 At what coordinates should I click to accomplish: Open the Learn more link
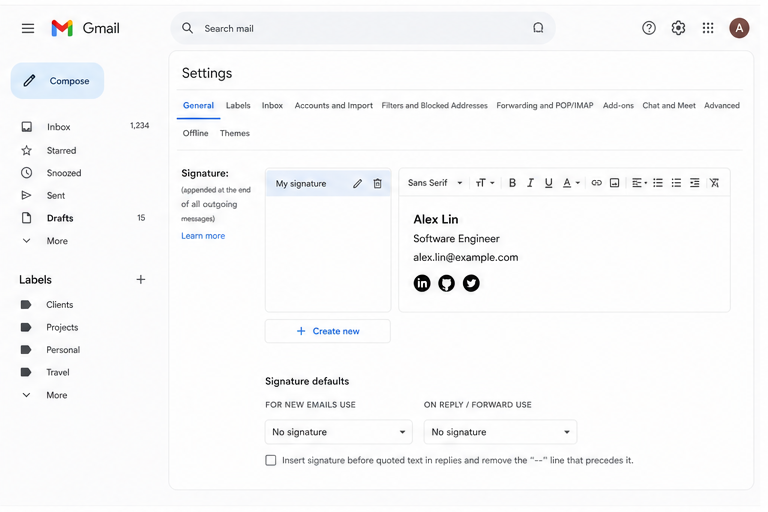coord(203,236)
